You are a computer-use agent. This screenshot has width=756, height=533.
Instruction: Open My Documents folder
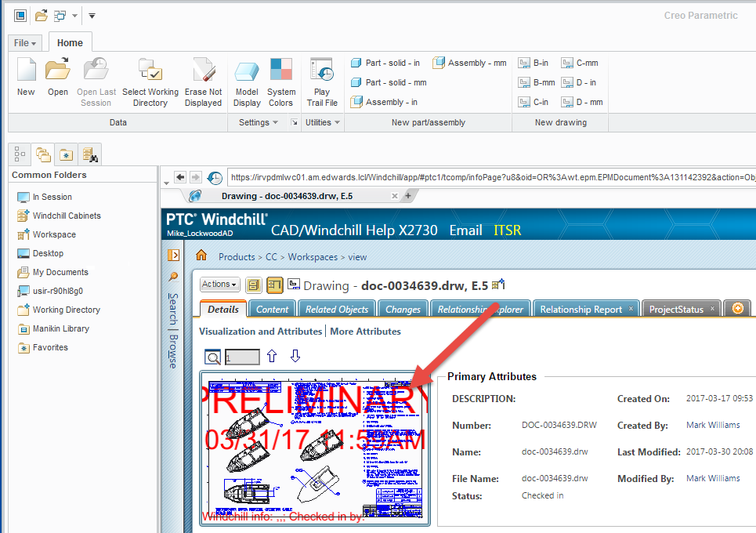pos(52,272)
